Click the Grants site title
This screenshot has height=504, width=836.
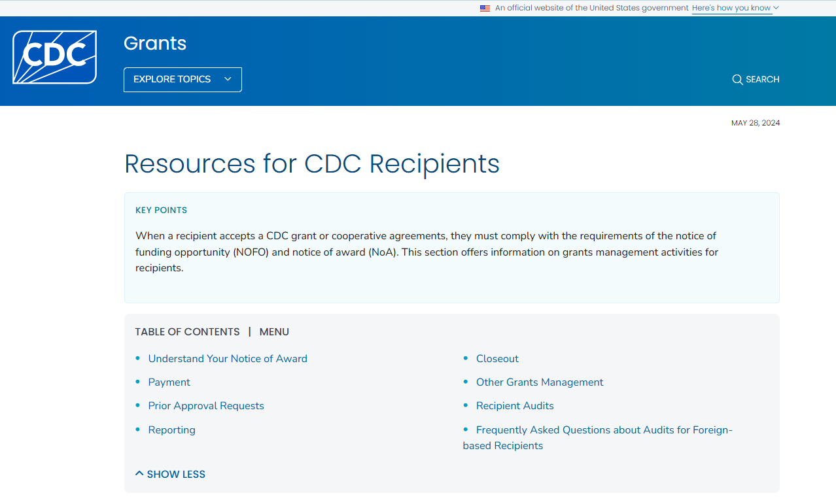[x=154, y=43]
